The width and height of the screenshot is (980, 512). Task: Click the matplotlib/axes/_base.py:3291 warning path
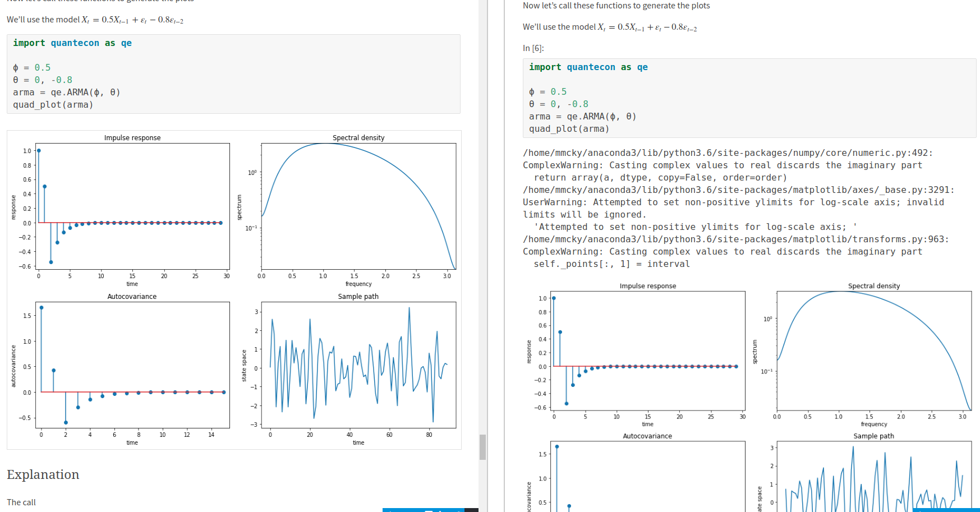[x=739, y=190]
